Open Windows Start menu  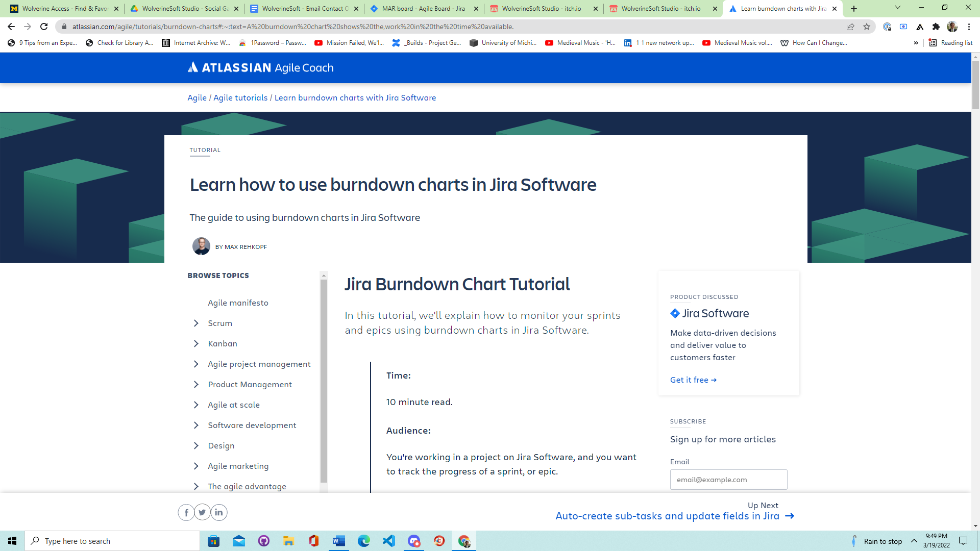point(12,541)
